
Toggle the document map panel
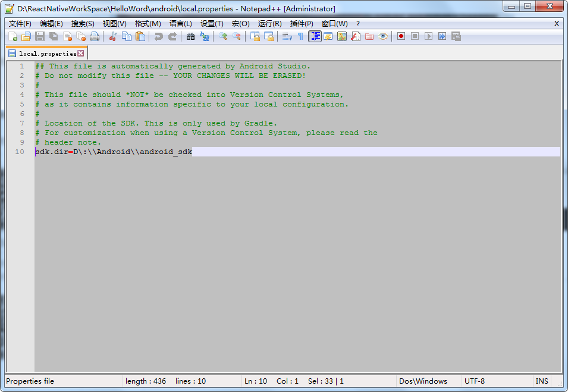[342, 36]
